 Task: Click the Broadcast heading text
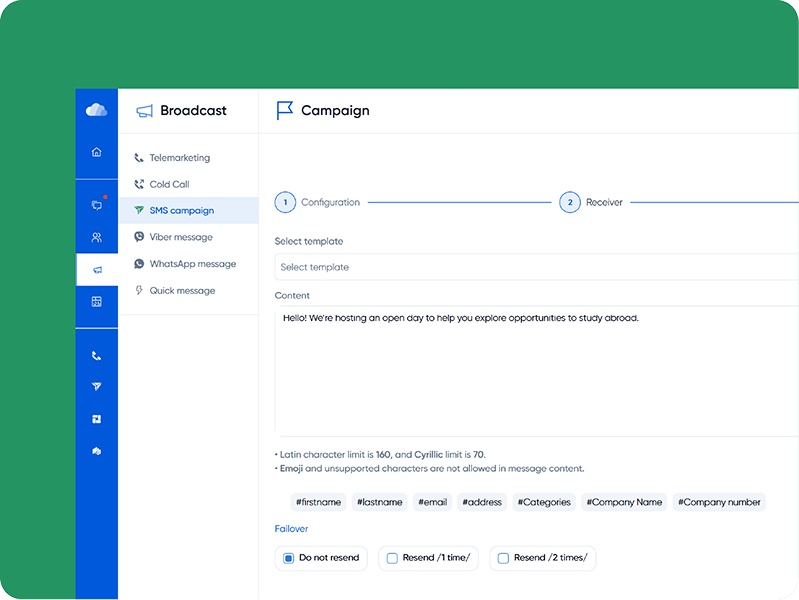click(x=193, y=111)
